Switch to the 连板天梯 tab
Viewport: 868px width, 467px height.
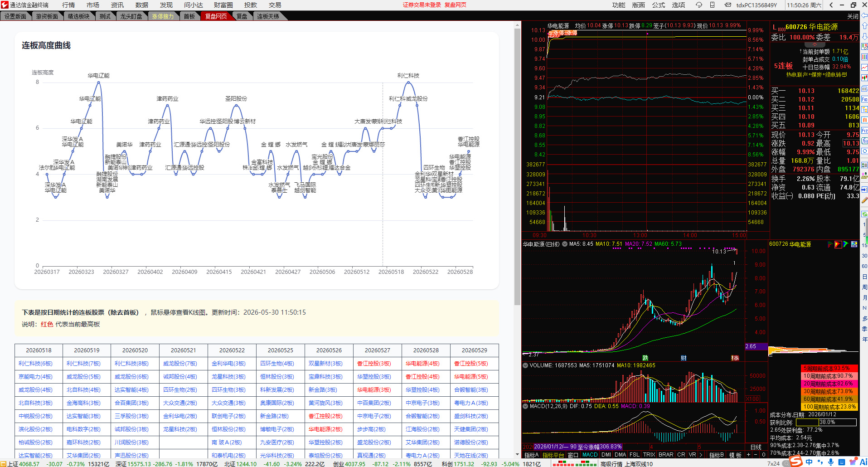pos(268,16)
